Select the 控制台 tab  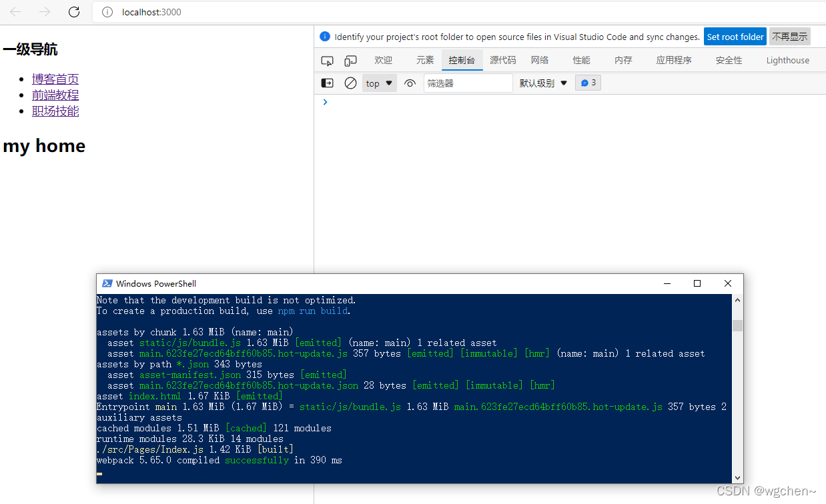tap(462, 60)
